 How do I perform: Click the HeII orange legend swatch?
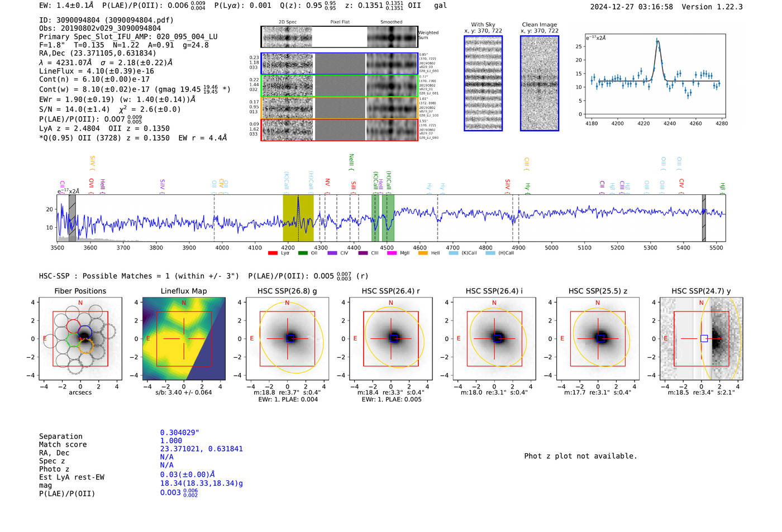point(423,253)
